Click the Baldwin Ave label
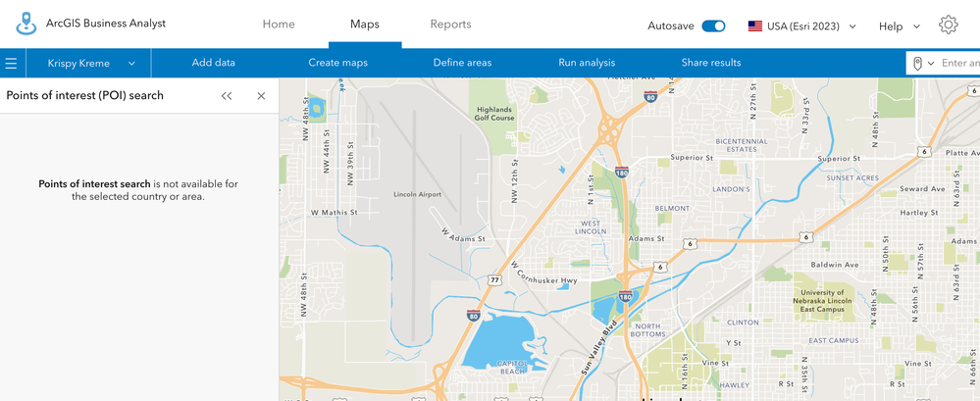Image resolution: width=980 pixels, height=401 pixels. coord(835,265)
